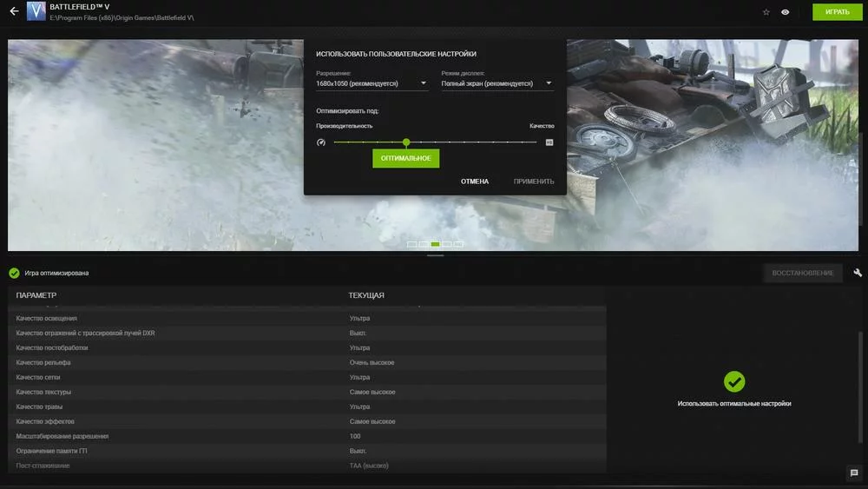Select the last screenshot thumbnail indicator
The image size is (868, 489).
point(458,244)
